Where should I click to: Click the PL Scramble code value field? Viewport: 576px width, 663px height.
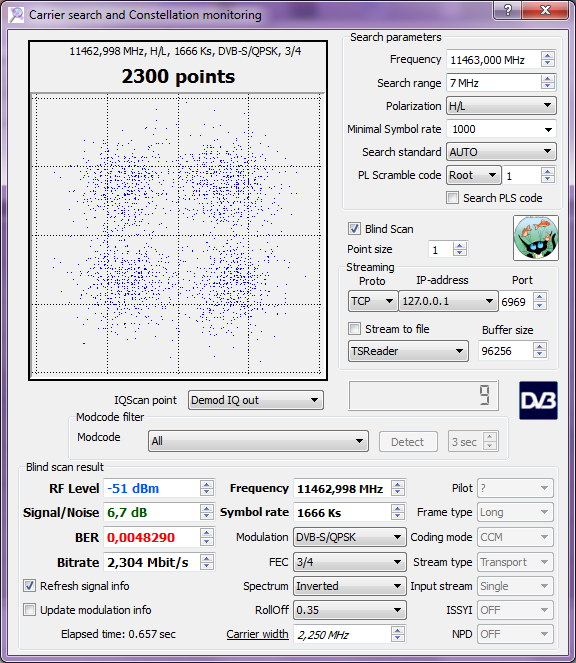[x=522, y=175]
